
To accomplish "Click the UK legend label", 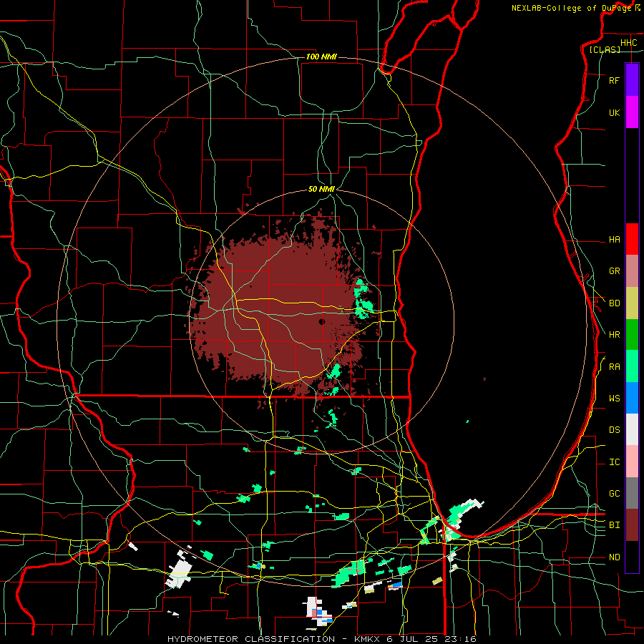I will click(x=614, y=112).
